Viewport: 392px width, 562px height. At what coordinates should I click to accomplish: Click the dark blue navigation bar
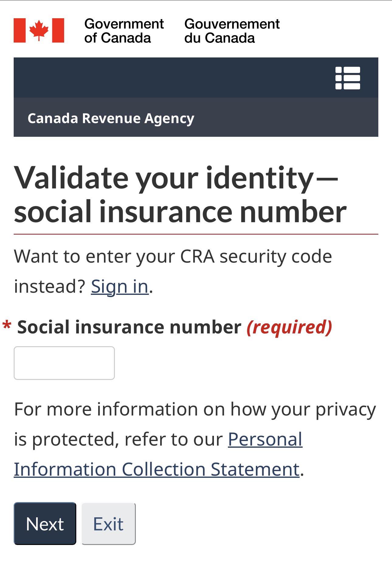196,78
